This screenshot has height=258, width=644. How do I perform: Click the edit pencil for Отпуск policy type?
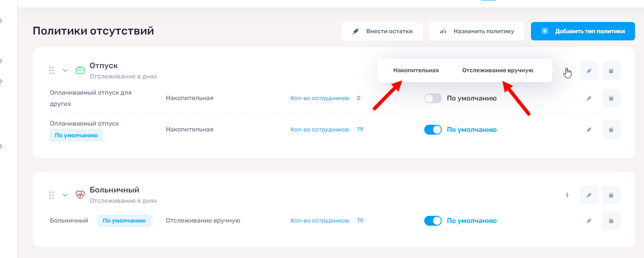click(x=589, y=70)
